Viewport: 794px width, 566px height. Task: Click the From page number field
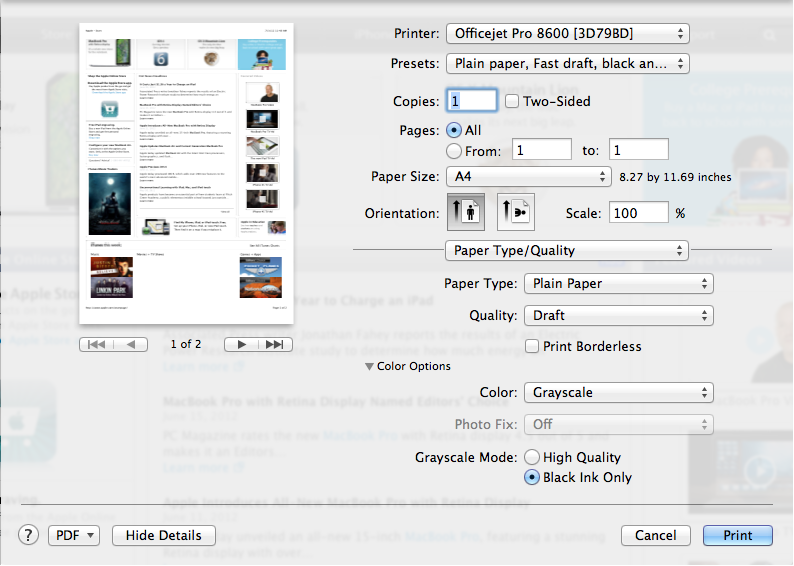[542, 150]
